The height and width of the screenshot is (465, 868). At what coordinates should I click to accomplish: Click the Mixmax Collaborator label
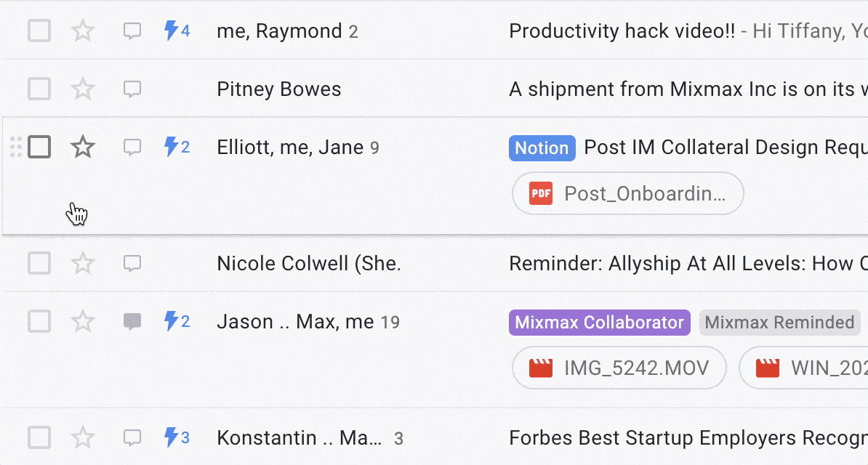pos(599,322)
